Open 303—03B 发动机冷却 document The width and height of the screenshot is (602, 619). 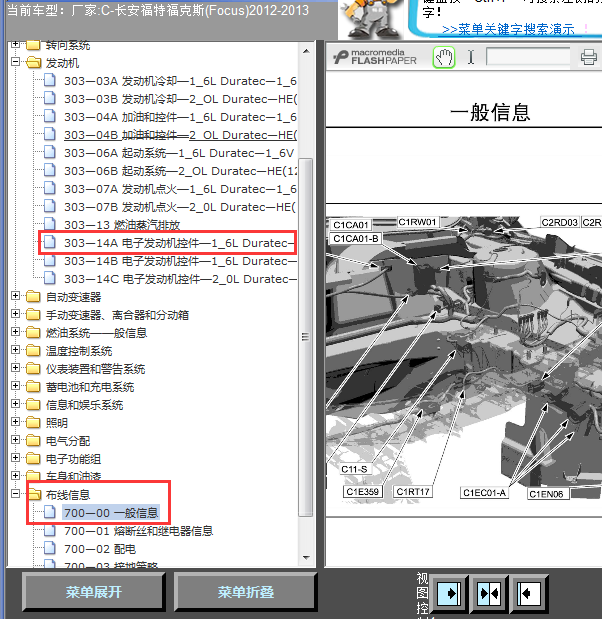coord(180,99)
